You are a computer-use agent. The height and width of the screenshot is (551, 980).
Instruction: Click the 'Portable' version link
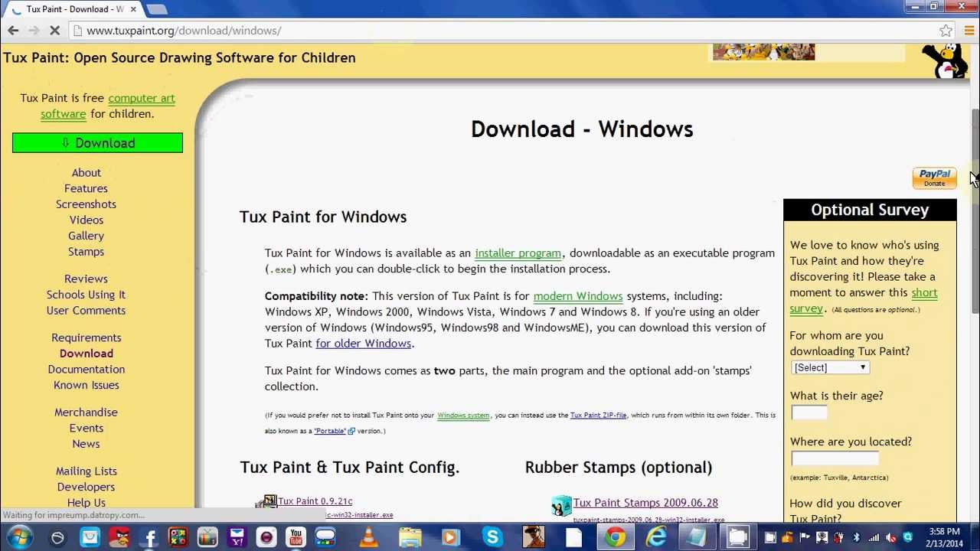click(x=330, y=431)
